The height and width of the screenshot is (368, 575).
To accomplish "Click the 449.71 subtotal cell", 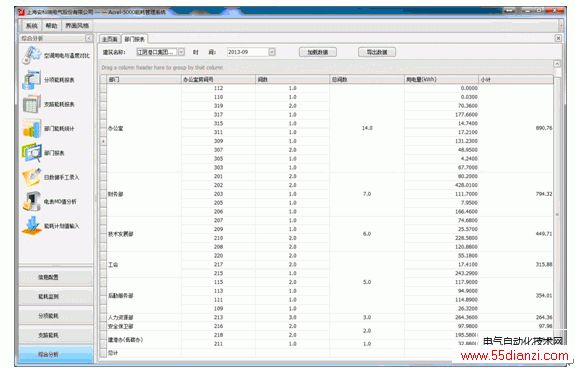I will [x=516, y=233].
